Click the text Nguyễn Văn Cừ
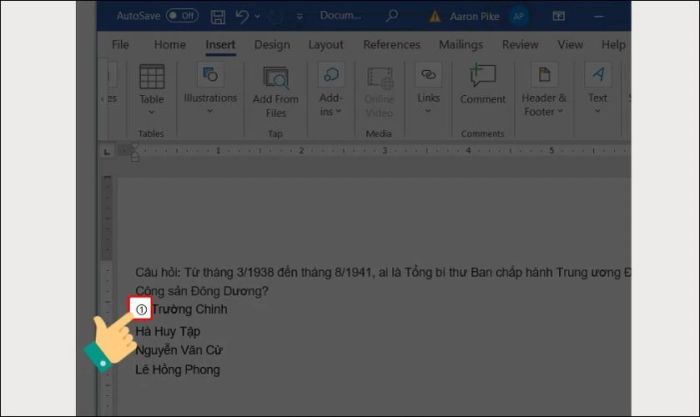The height and width of the screenshot is (417, 700). (x=179, y=350)
